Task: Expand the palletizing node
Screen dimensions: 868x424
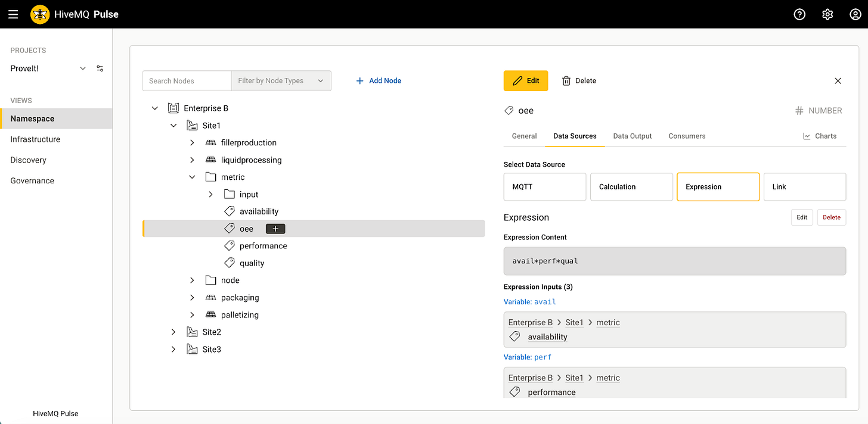Action: [192, 315]
